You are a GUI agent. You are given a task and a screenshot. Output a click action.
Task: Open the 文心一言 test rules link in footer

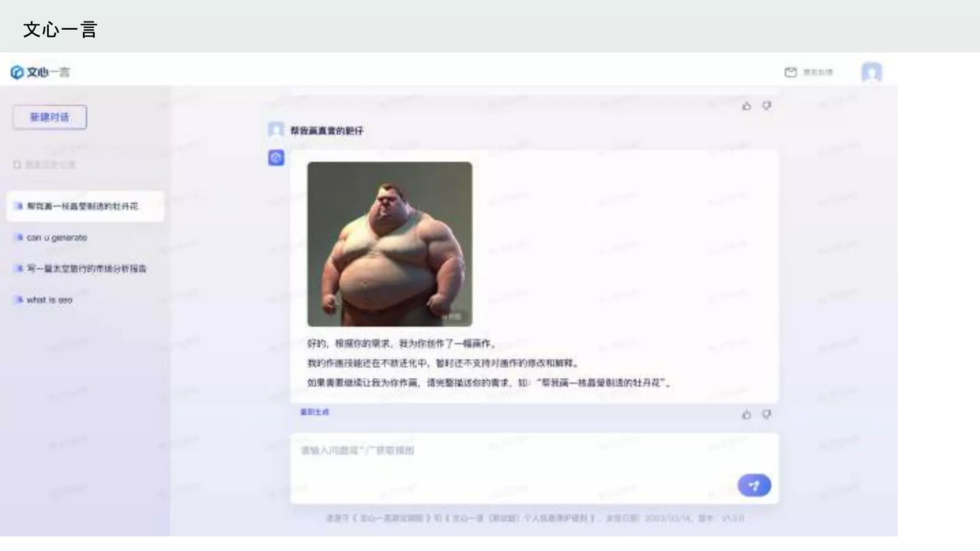coord(390,518)
